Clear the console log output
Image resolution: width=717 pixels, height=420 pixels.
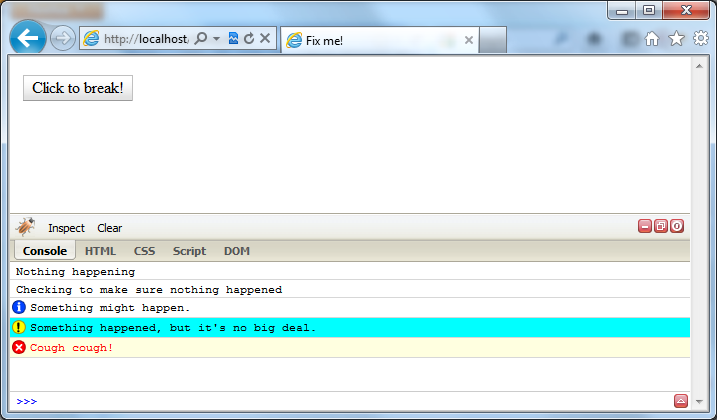click(x=109, y=228)
